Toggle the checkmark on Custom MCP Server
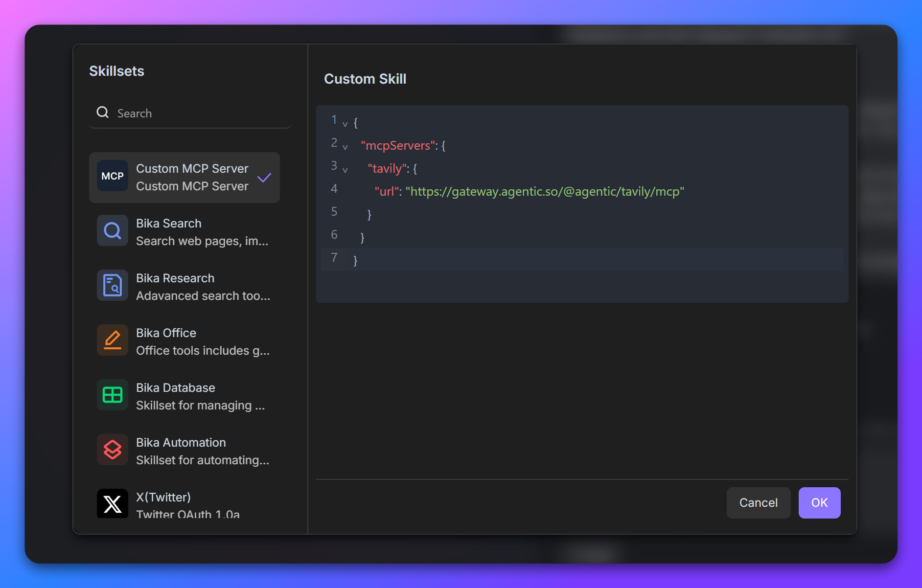 coord(264,177)
